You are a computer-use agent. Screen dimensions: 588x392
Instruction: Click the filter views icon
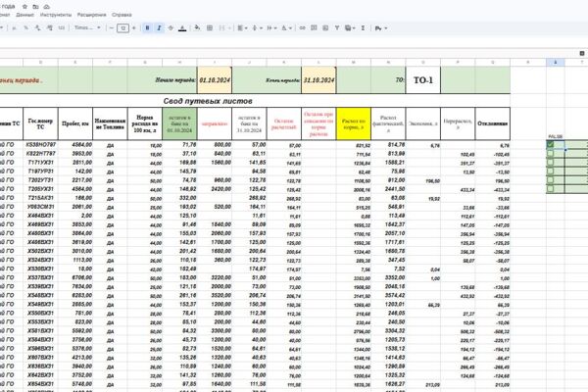tap(348, 28)
